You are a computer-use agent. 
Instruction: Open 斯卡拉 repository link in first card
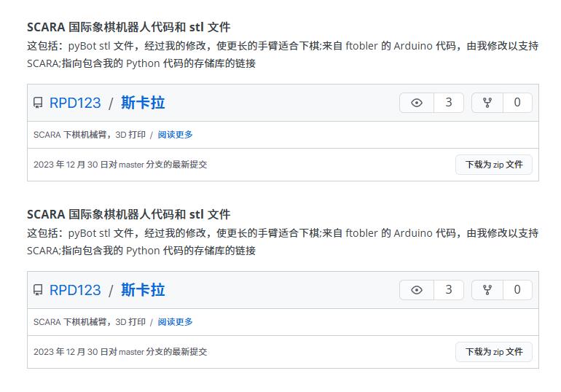[x=143, y=103]
